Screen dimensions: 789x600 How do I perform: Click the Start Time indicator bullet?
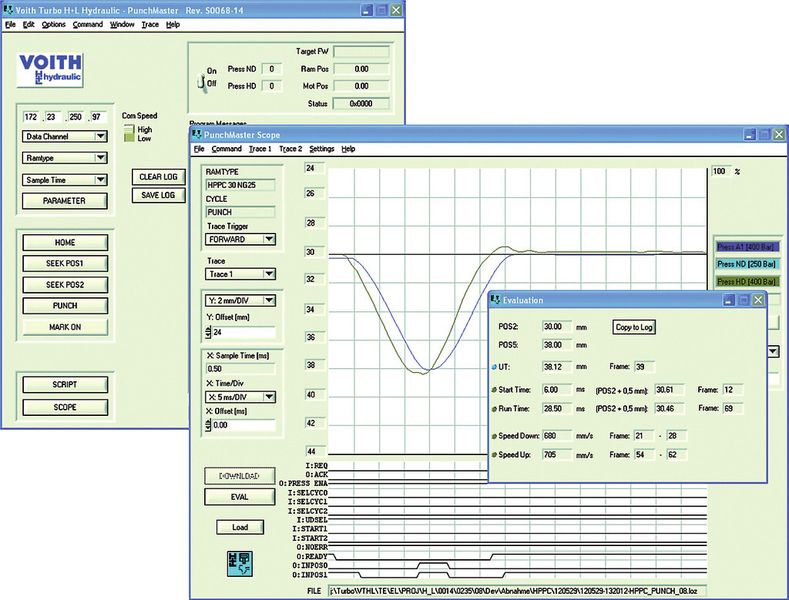tap(494, 390)
